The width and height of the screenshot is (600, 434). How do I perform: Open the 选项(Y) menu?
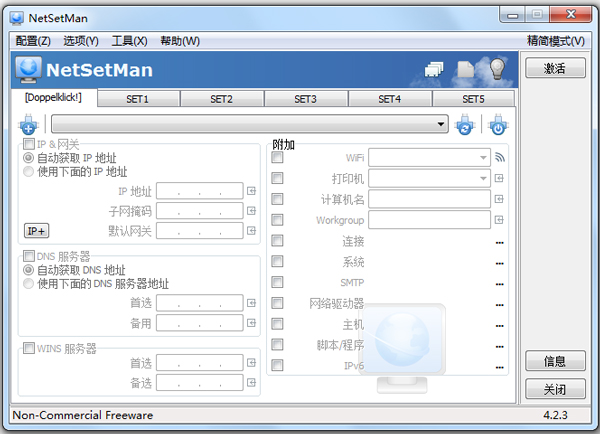81,41
